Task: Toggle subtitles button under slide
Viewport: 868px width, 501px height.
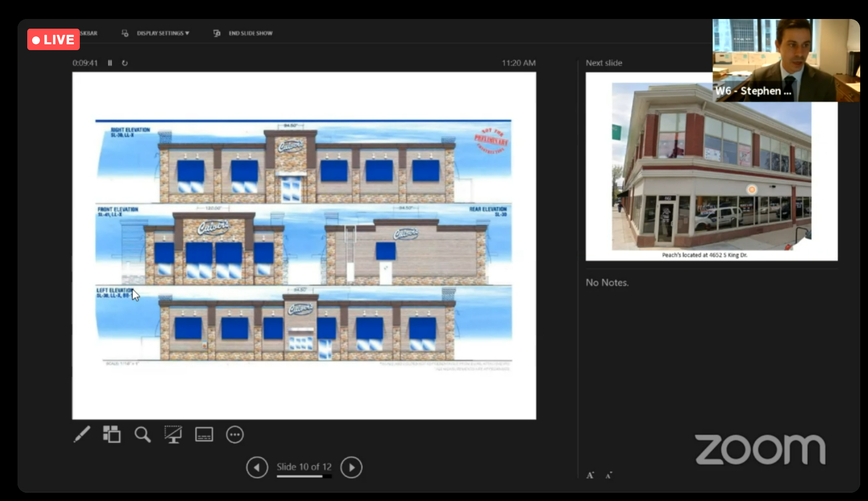Action: (x=204, y=434)
